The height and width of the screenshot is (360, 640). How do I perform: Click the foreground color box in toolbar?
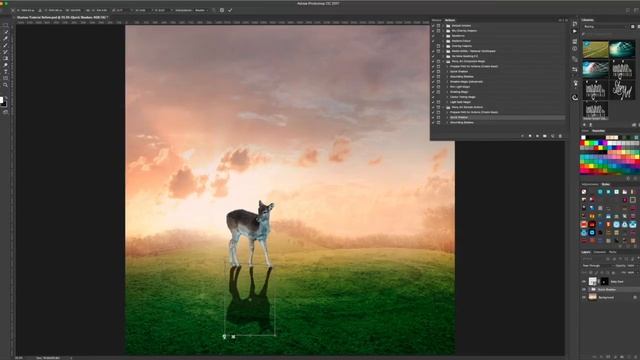coord(2,100)
